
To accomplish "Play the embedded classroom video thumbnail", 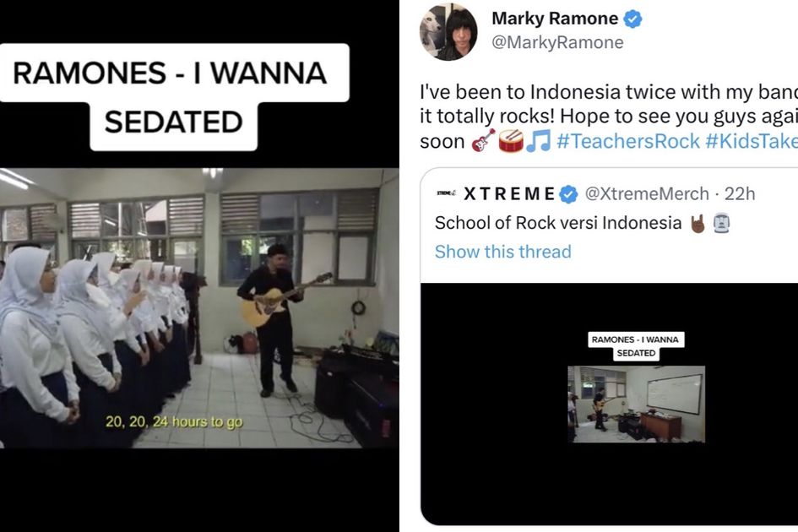I will [636, 404].
